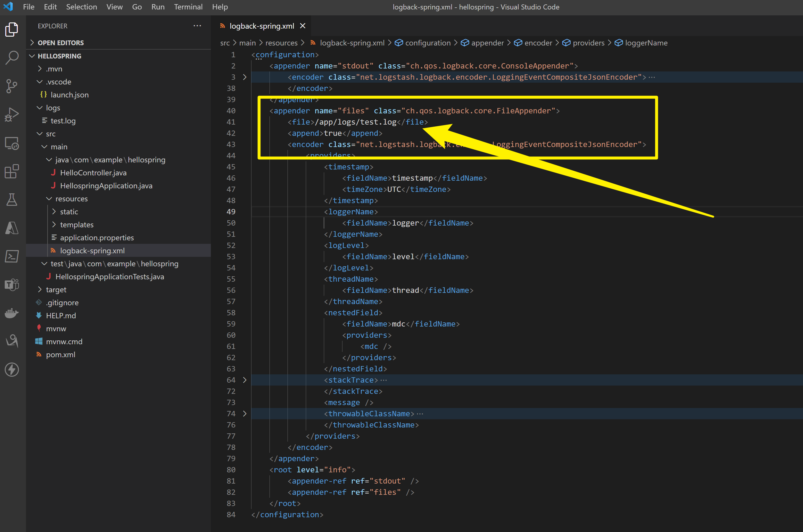Open the Remote Explorer icon

(x=12, y=143)
